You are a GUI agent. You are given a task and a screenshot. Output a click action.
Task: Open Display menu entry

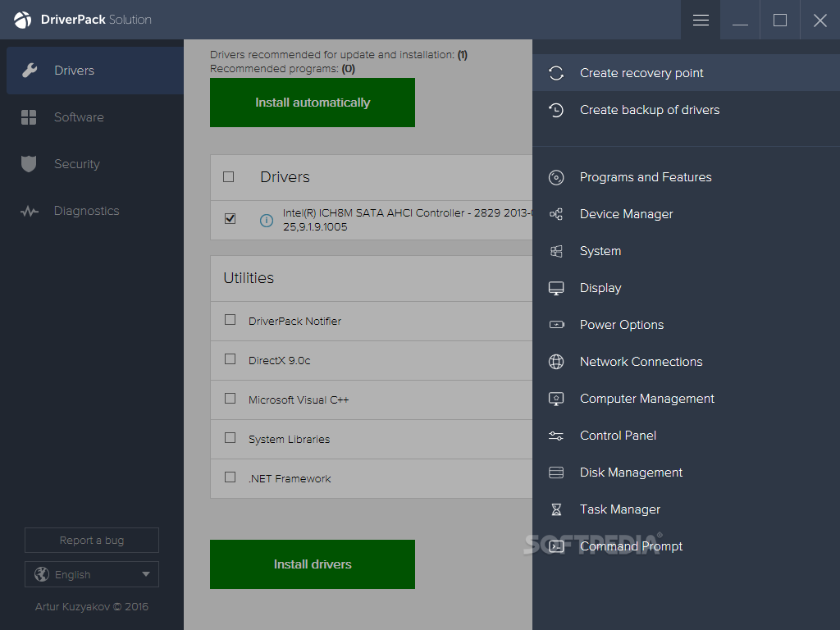tap(686, 288)
